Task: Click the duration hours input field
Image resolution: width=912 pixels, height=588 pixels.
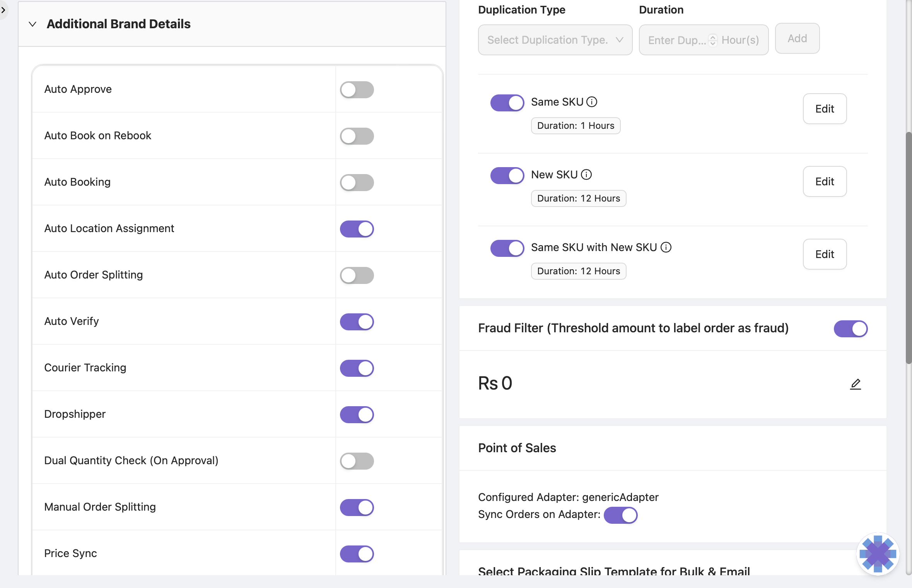Action: (x=676, y=40)
